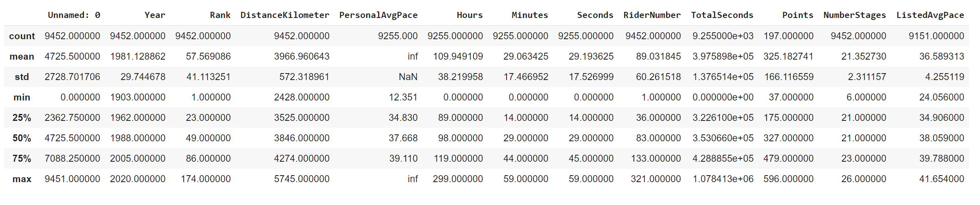The height and width of the screenshot is (205, 980).
Task: Select the min DistanceKilometer value 2428.000000
Action: pyautogui.click(x=301, y=97)
